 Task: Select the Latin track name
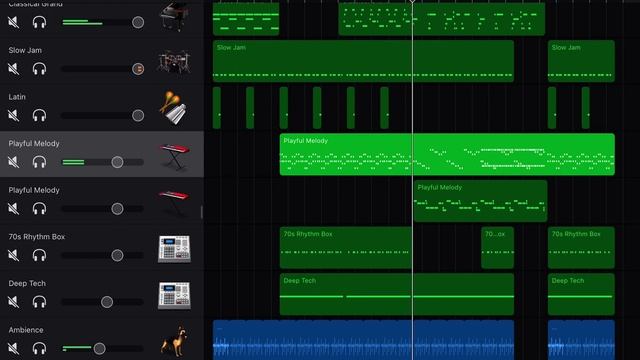point(17,97)
